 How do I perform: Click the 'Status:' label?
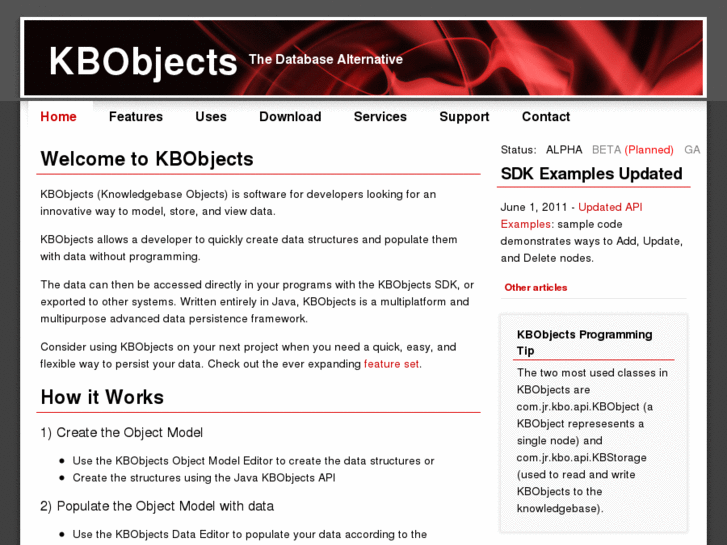tap(518, 150)
